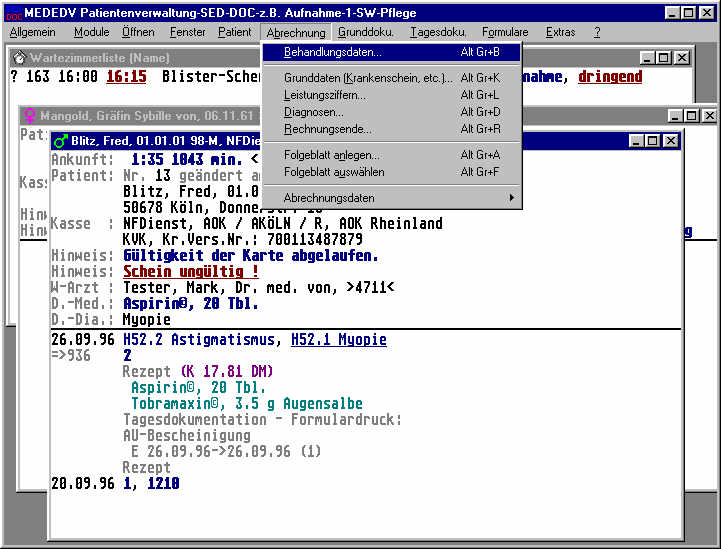
Task: Click the 'H52.1 Myopie' diagnosis link
Action: click(x=339, y=340)
